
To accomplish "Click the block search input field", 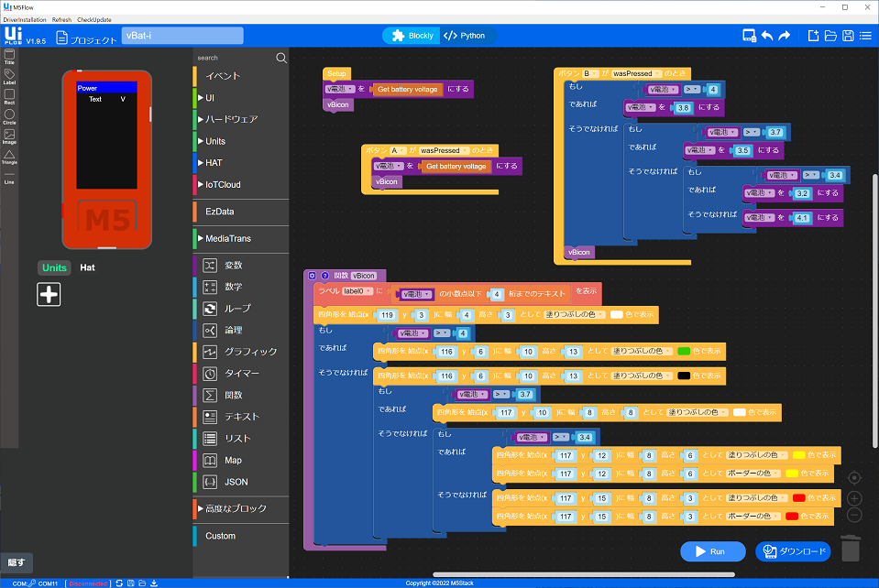I will click(x=235, y=58).
